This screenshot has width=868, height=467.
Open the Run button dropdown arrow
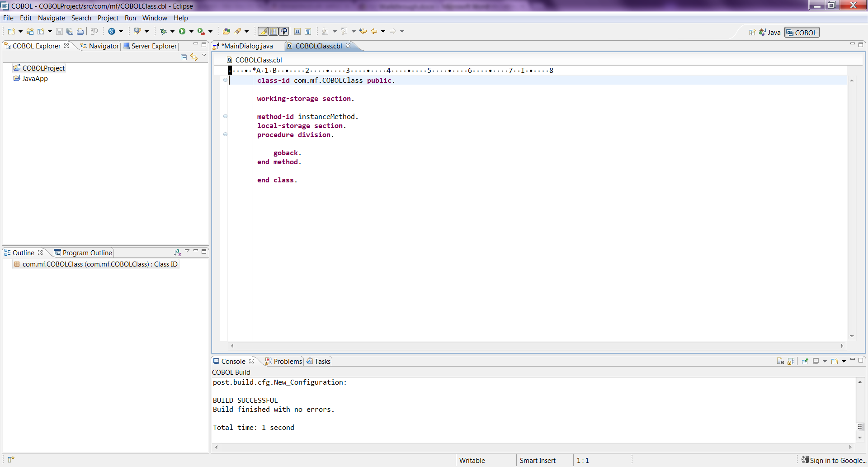click(x=191, y=31)
